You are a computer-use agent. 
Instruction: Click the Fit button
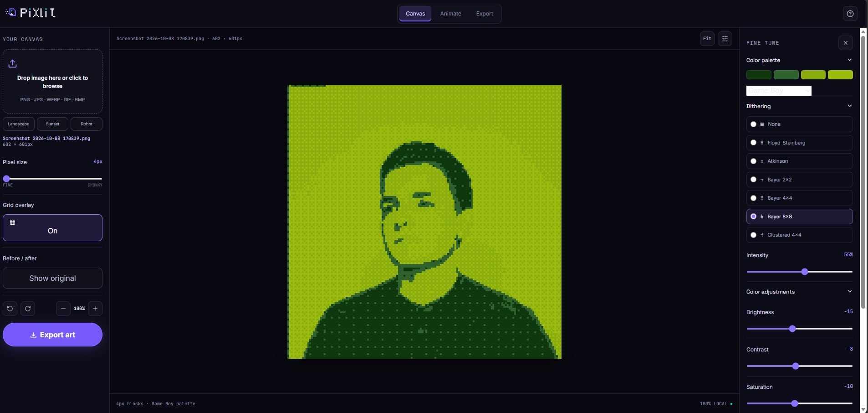[x=707, y=39]
